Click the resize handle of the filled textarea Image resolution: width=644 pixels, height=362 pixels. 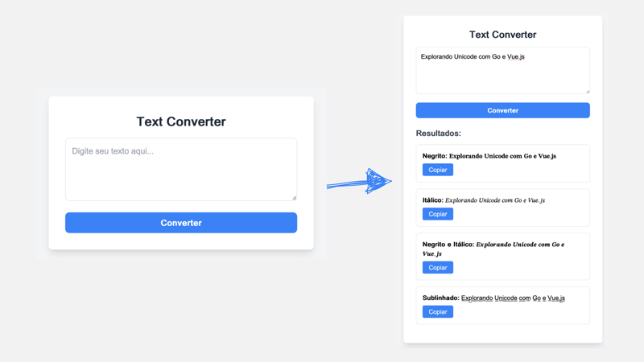[x=587, y=91]
